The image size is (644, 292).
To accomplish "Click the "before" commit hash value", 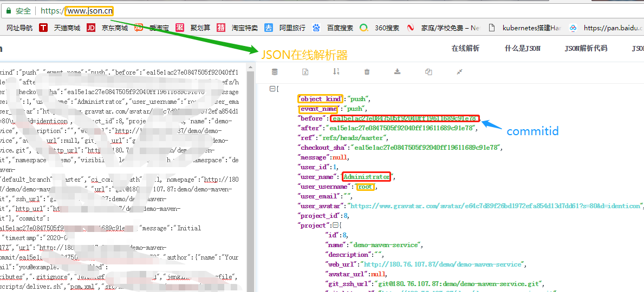I will pos(405,118).
